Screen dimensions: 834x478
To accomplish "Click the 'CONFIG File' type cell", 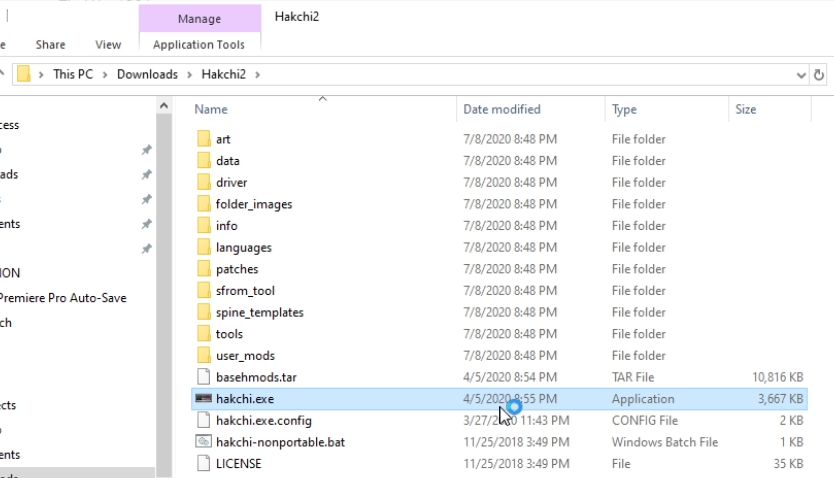I will pyautogui.click(x=645, y=421).
